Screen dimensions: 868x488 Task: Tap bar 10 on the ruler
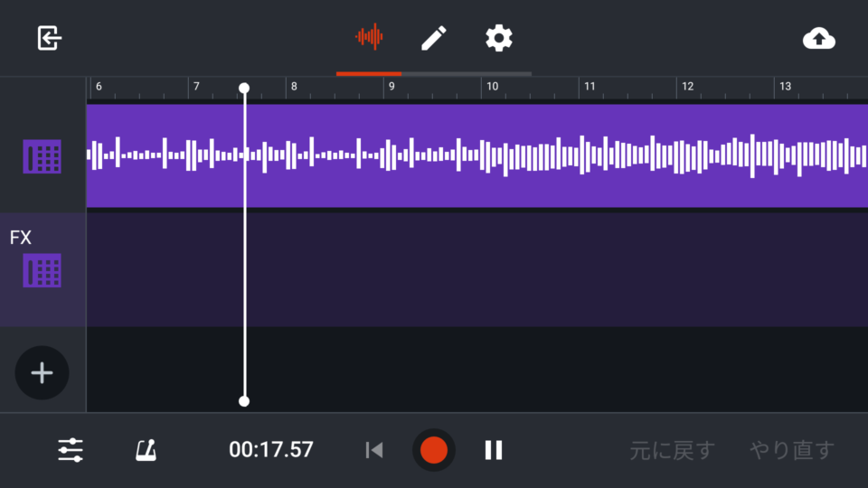492,87
